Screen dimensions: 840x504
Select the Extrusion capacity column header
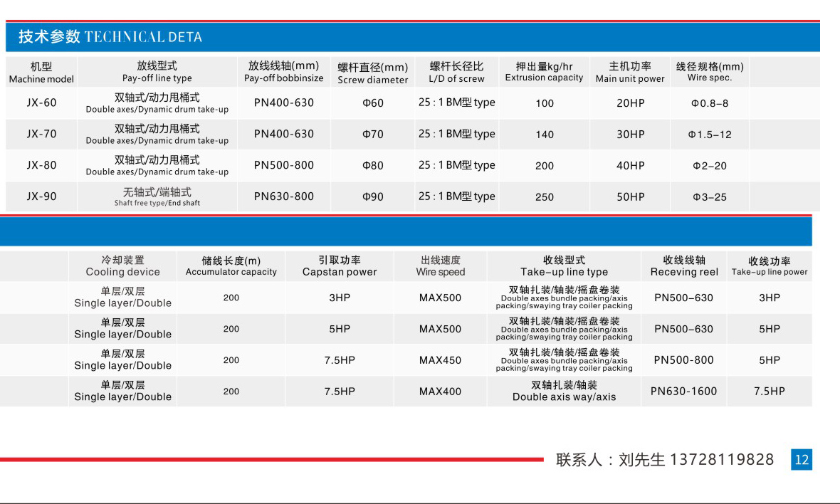pos(544,72)
